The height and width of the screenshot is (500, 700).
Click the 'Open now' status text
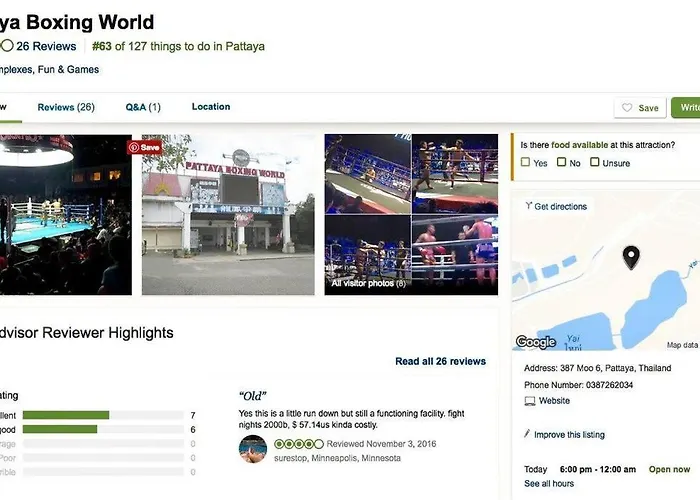click(x=669, y=469)
